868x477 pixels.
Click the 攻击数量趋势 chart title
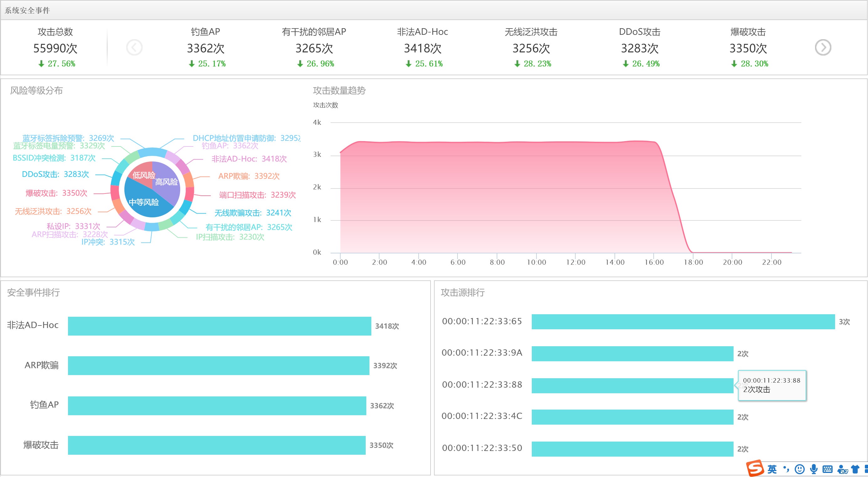[x=339, y=90]
